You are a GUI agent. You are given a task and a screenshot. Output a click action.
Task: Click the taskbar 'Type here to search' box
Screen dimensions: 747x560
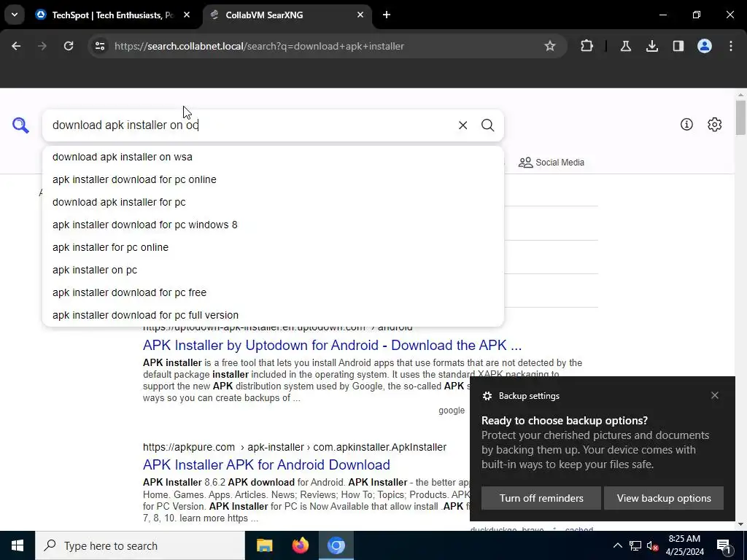(140, 545)
